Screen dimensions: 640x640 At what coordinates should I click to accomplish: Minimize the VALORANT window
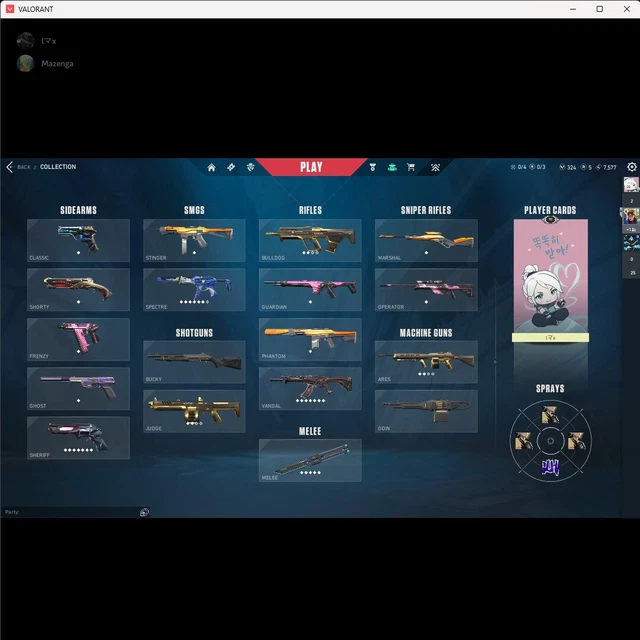click(x=573, y=9)
